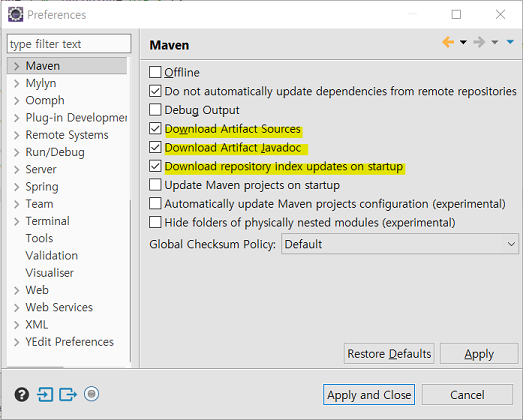The width and height of the screenshot is (523, 420).
Task: Click the preferences tree vertical scrollbar
Action: [130, 280]
